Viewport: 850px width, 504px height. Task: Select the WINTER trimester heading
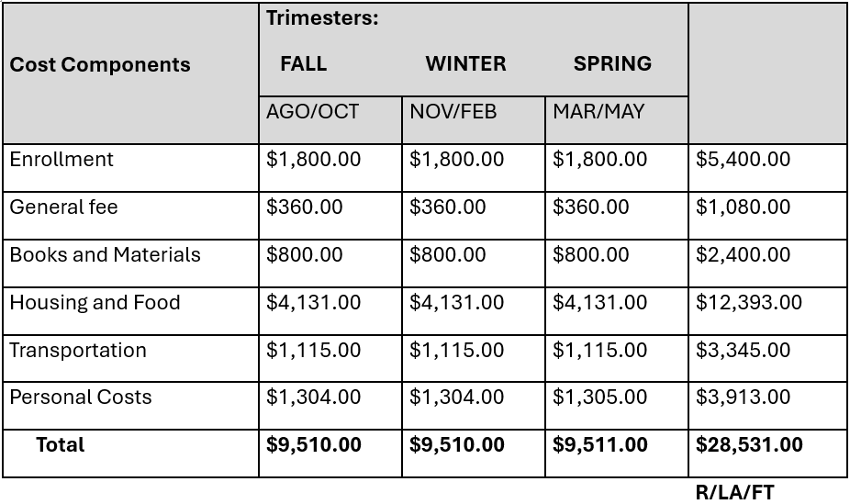click(465, 64)
